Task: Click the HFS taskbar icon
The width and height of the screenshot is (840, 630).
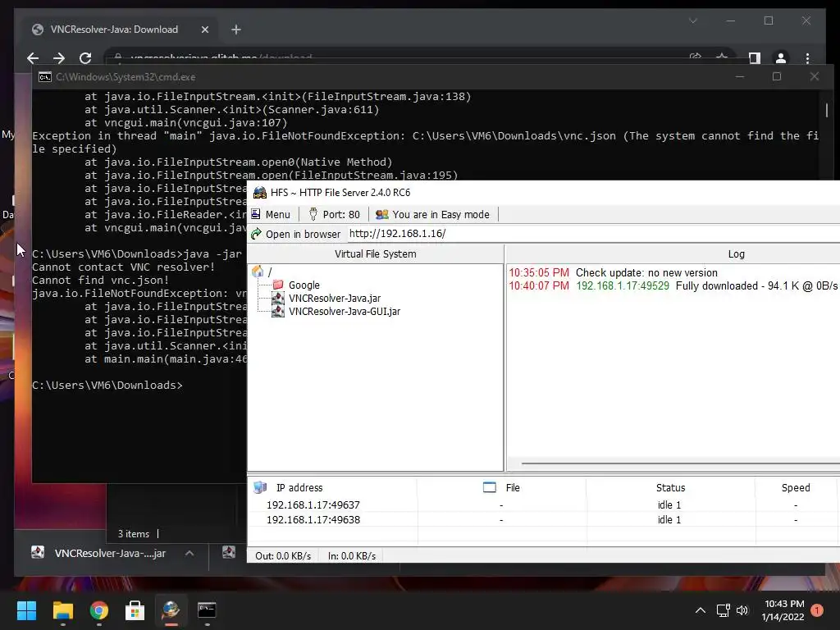Action: (171, 609)
